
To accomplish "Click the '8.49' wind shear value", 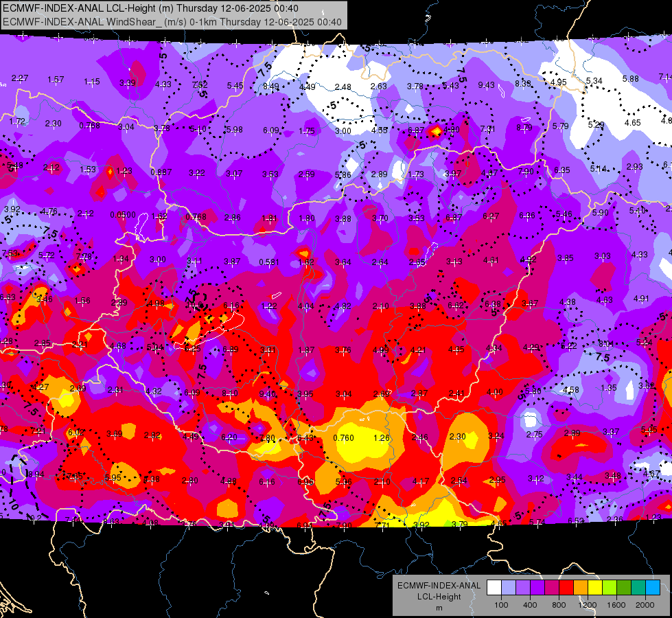I will coord(271,87).
